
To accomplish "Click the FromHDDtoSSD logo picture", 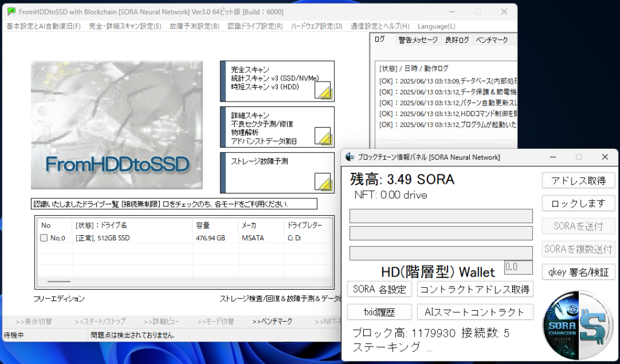I will 117,125.
